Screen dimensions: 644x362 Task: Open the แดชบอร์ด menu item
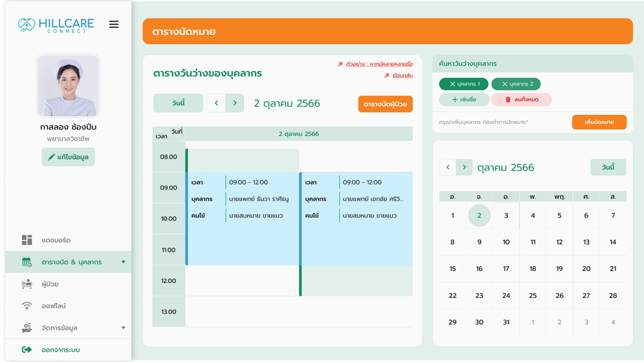tap(56, 240)
